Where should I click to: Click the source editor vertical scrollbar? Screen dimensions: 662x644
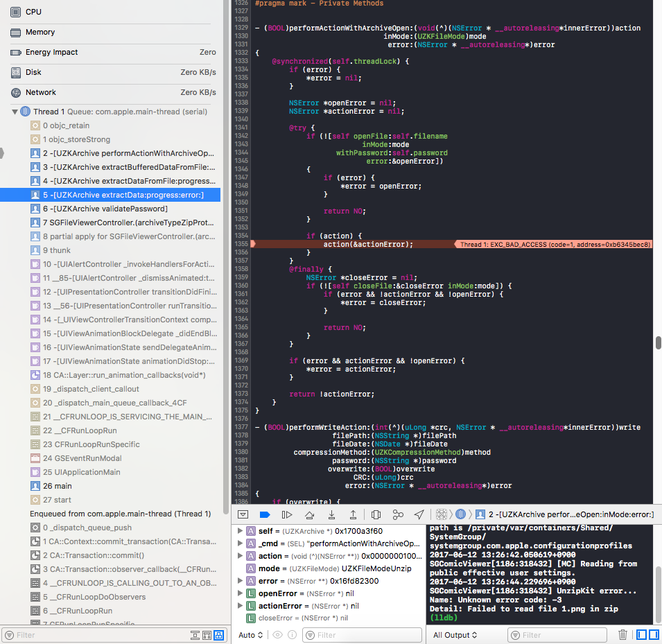click(x=659, y=342)
